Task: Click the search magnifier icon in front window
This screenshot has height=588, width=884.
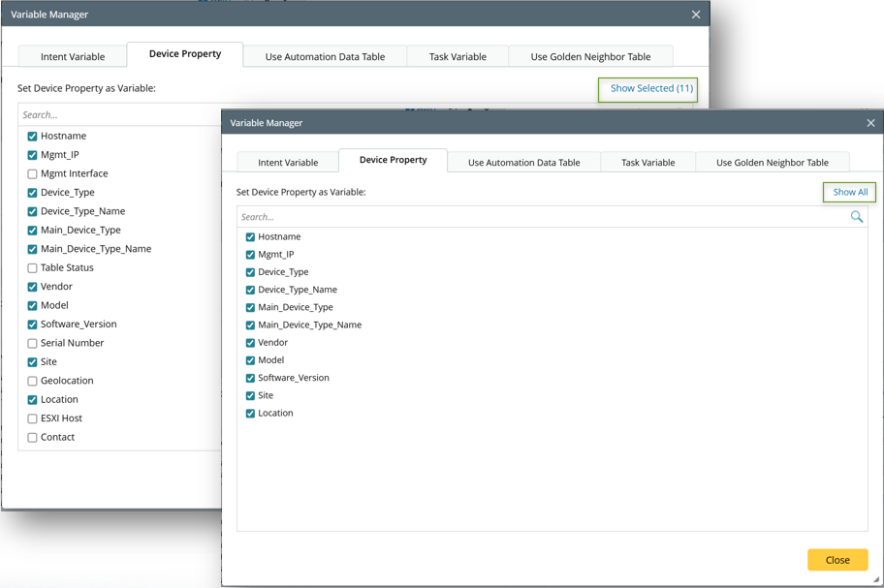Action: 857,217
